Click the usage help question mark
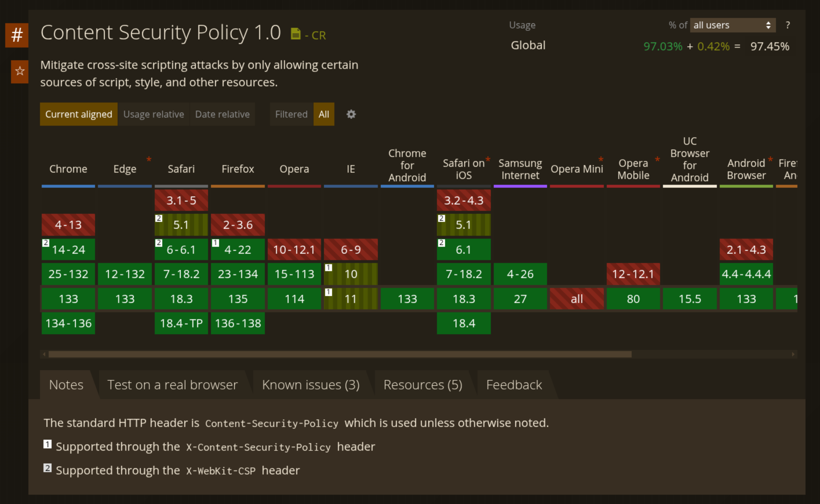820x504 pixels. 787,25
